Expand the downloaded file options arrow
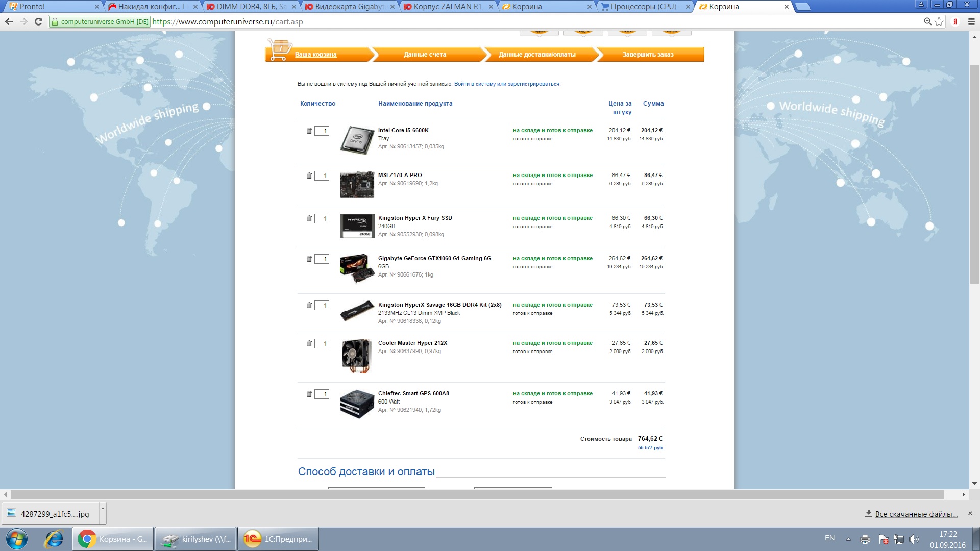The image size is (980, 551). [x=103, y=509]
